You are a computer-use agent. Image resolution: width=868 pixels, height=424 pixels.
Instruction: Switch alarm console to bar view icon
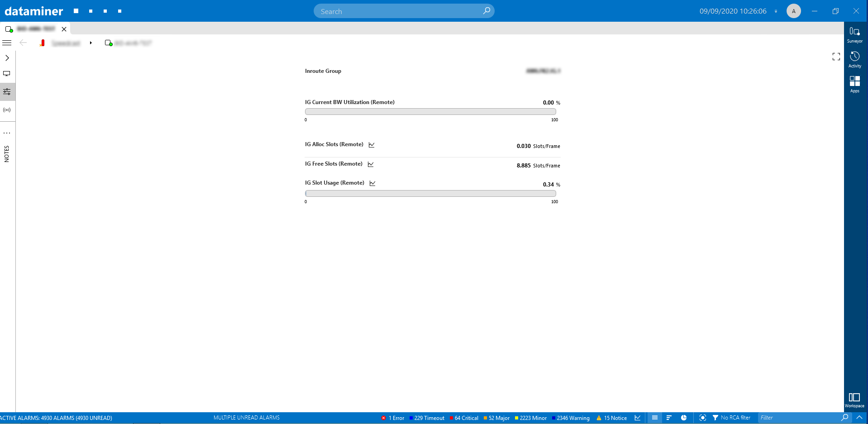click(x=669, y=418)
